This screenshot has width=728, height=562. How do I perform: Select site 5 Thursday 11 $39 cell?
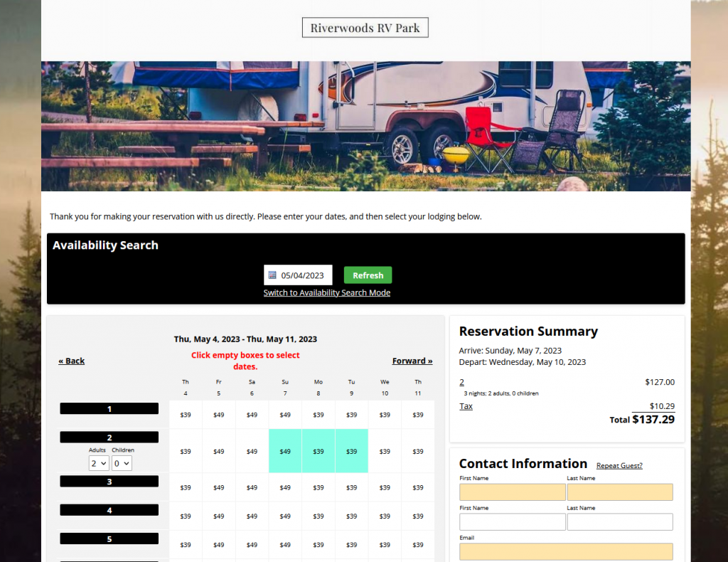coord(418,544)
